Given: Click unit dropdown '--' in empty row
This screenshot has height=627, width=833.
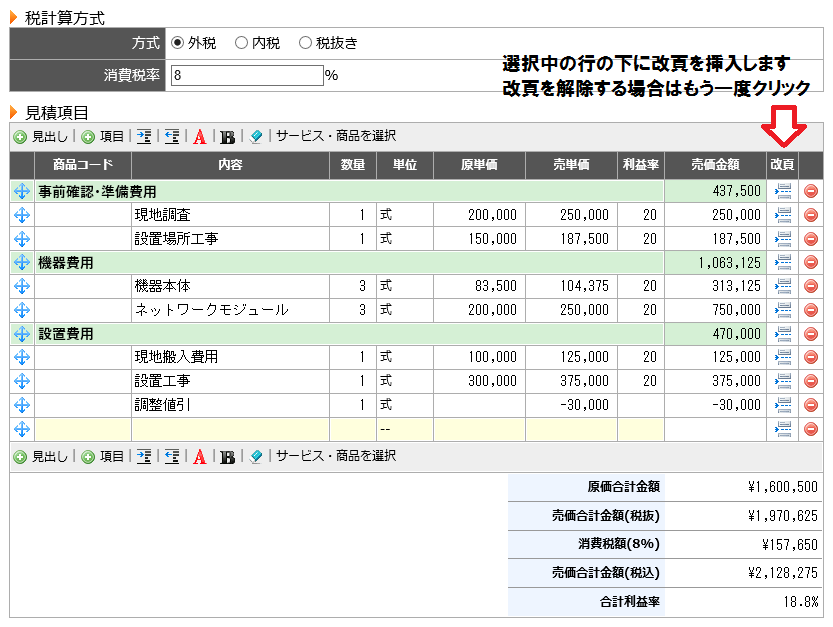Looking at the screenshot, I should pyautogui.click(x=405, y=429).
